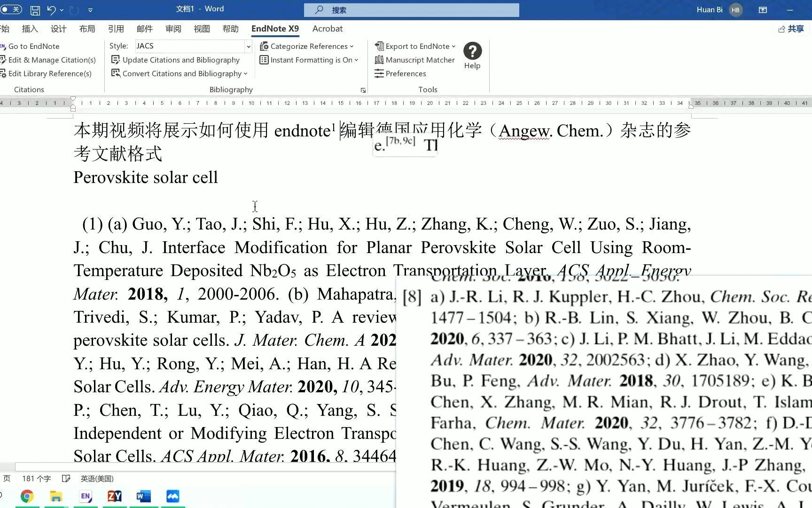Switch to the Acrobat tab
This screenshot has width=812, height=508.
click(327, 29)
